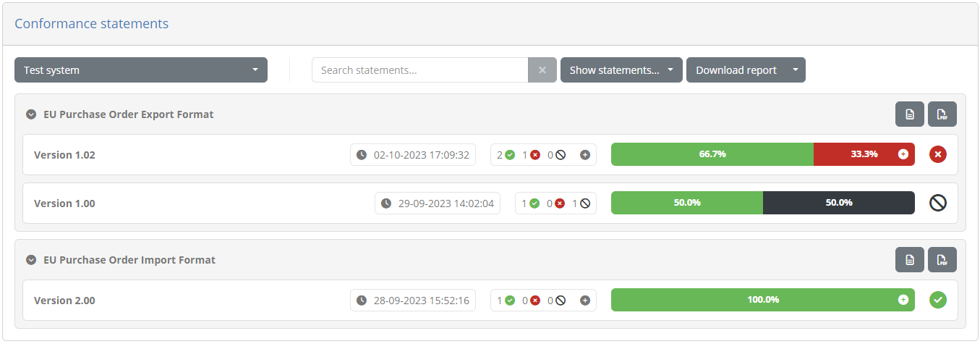980x344 pixels.
Task: Click the red failed icon in Version 1.02 counts
Action: click(x=535, y=155)
